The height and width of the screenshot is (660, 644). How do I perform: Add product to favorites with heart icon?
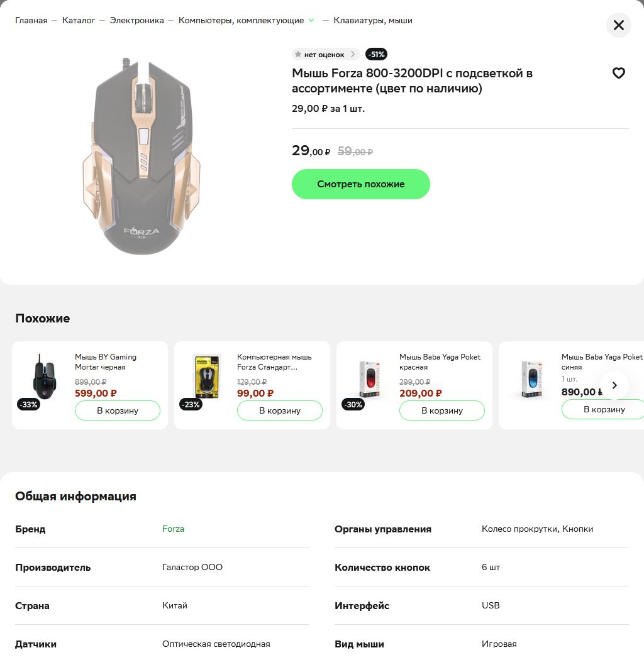(x=618, y=74)
